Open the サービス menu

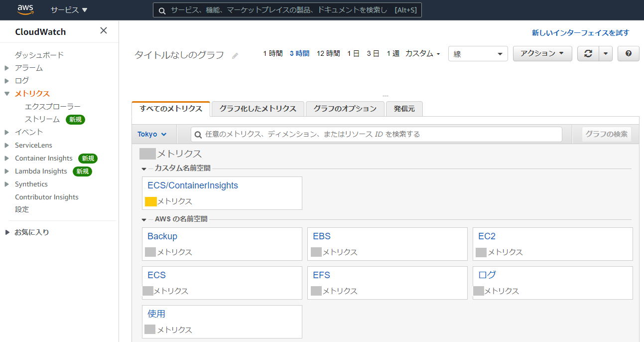click(69, 10)
